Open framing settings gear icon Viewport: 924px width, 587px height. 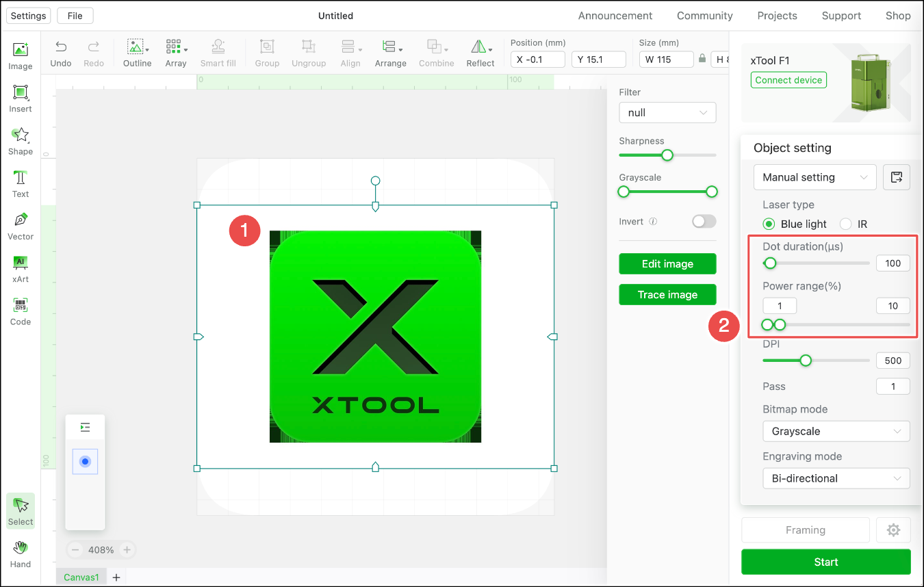893,530
